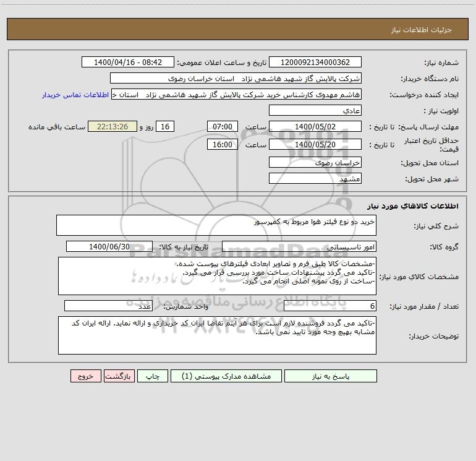The image size is (476, 461).
Task: Click the حداقل تاریخ اعتبار قیمت label
Action: pos(431,145)
